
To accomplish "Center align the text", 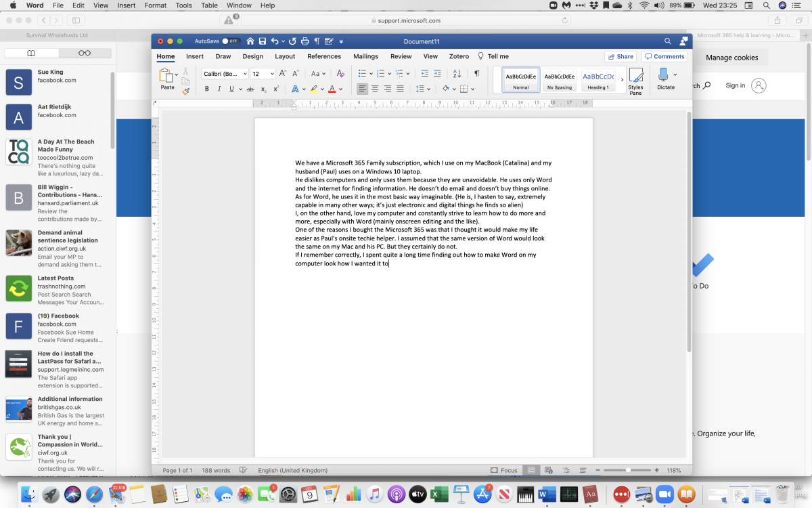I will [x=376, y=89].
